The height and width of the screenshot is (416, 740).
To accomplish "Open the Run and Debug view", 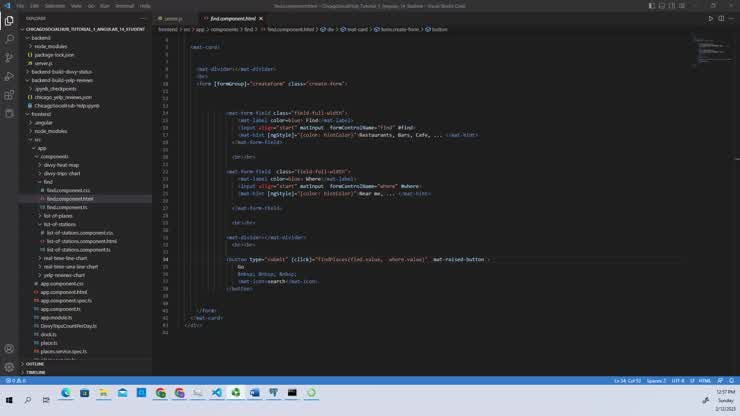I will (9, 76).
